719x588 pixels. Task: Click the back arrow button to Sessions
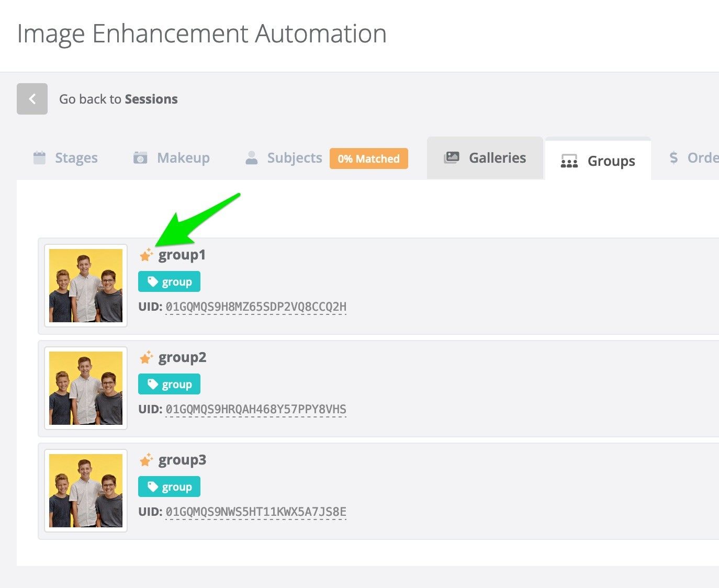[32, 99]
